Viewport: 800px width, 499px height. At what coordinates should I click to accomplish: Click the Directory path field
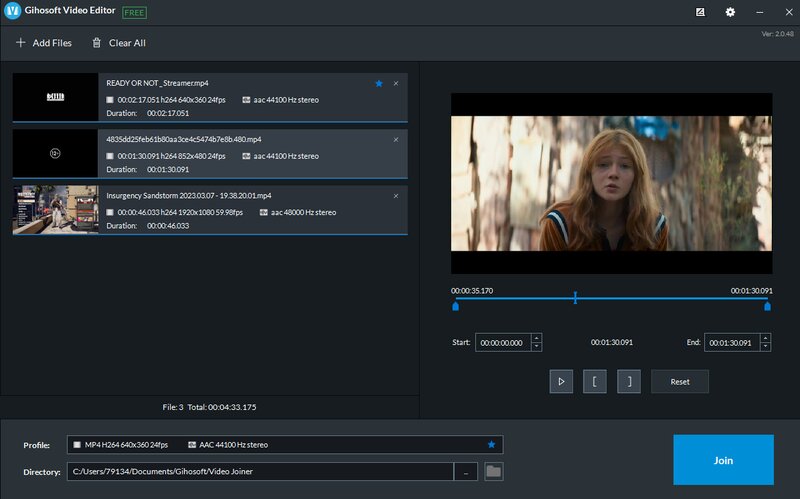pos(260,471)
